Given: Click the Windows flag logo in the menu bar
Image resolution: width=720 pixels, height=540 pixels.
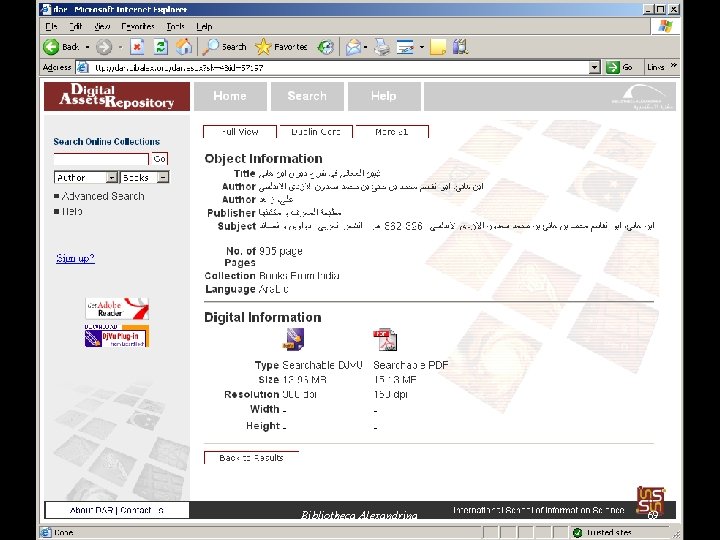Looking at the screenshot, I should pyautogui.click(x=665, y=26).
